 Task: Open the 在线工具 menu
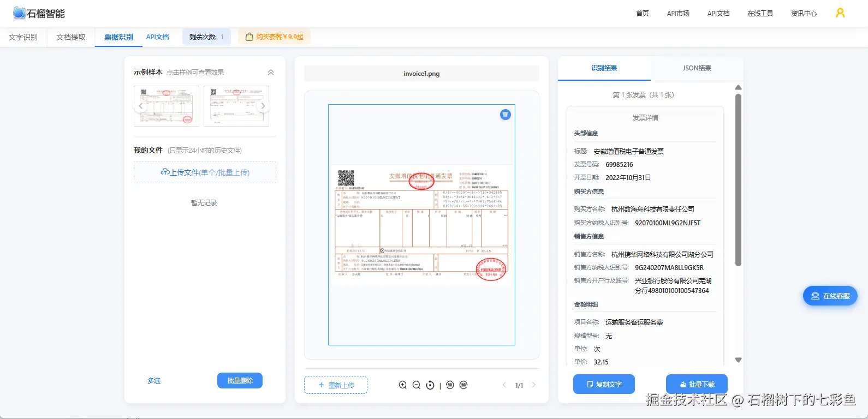pyautogui.click(x=760, y=14)
